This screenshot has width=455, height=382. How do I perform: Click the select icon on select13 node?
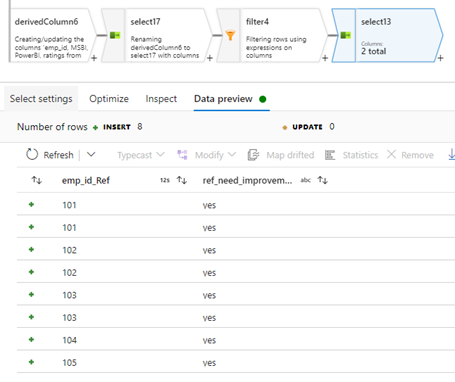(346, 35)
